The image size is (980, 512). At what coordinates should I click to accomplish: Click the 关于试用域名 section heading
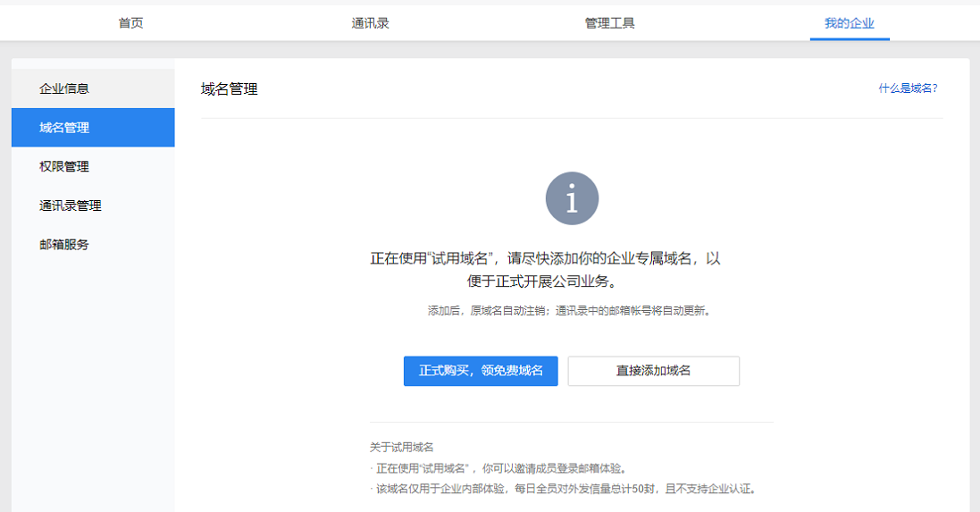pyautogui.click(x=402, y=447)
